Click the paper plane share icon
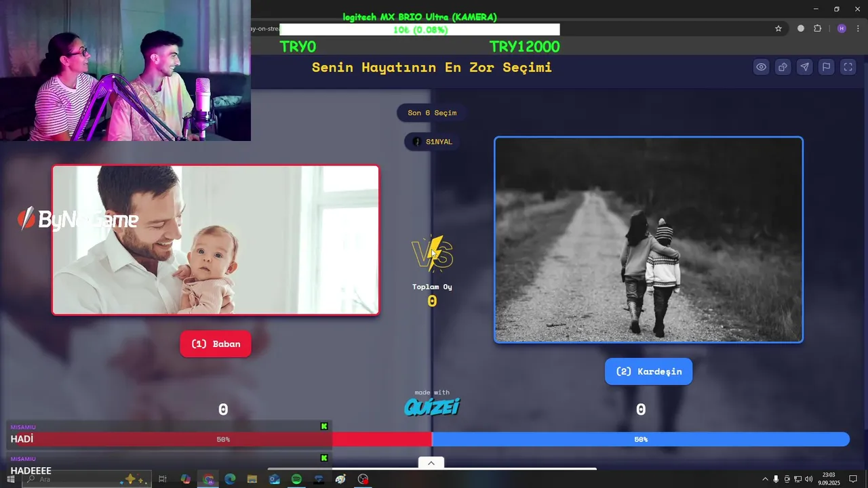Image resolution: width=868 pixels, height=488 pixels. (805, 67)
